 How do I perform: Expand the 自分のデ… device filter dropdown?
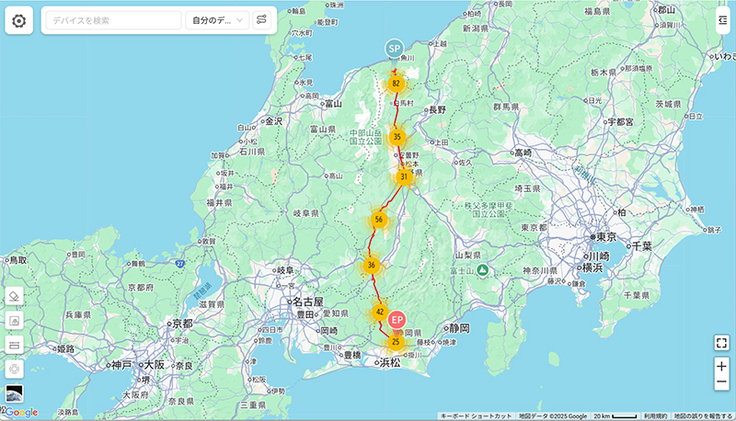pyautogui.click(x=216, y=20)
